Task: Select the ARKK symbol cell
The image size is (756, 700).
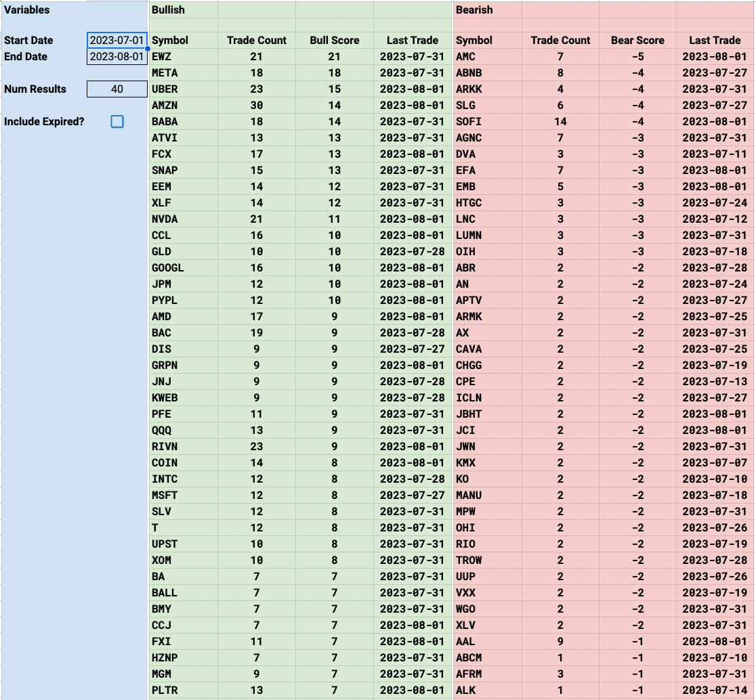Action: [488, 89]
